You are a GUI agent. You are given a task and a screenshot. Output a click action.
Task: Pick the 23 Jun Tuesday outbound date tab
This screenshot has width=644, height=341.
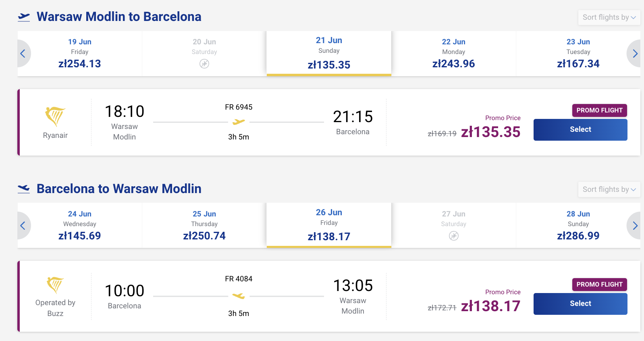pyautogui.click(x=578, y=53)
